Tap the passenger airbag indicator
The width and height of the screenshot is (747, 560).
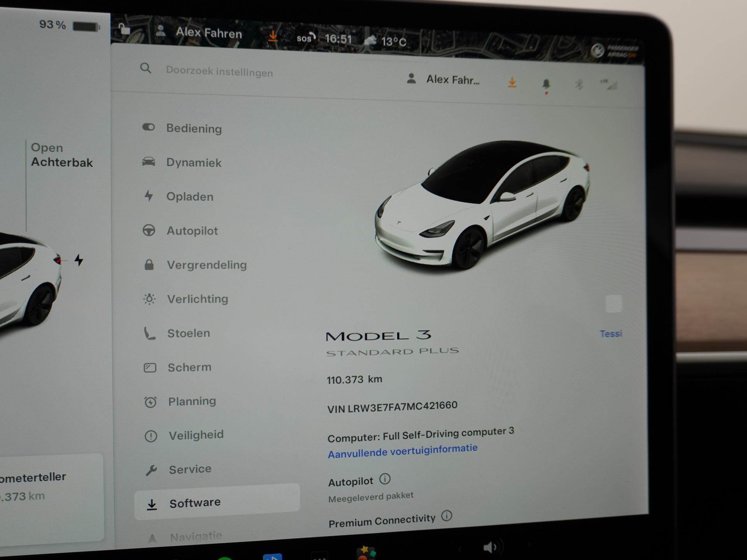coord(615,51)
